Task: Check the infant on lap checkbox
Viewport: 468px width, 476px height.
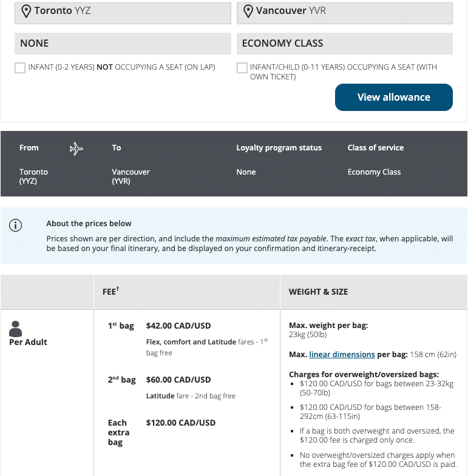Action: [x=20, y=68]
